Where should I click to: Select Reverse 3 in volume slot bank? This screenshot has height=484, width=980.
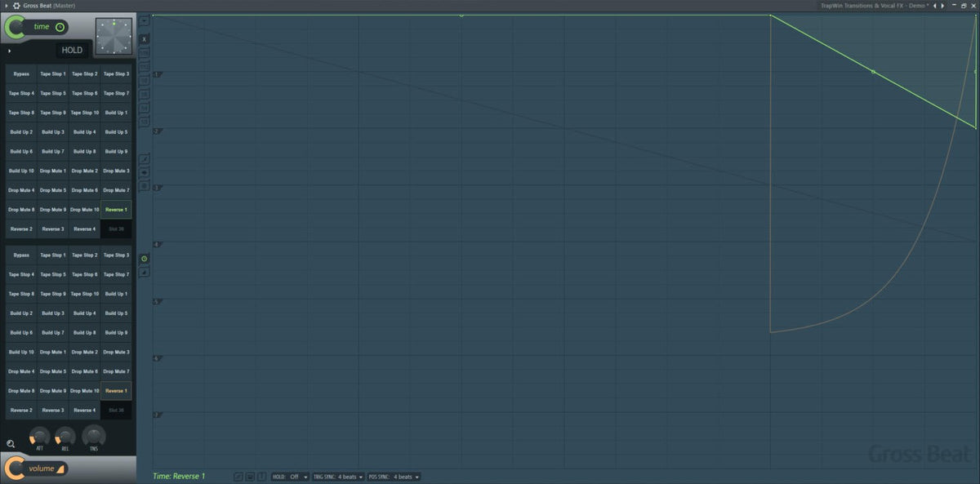[x=53, y=411]
